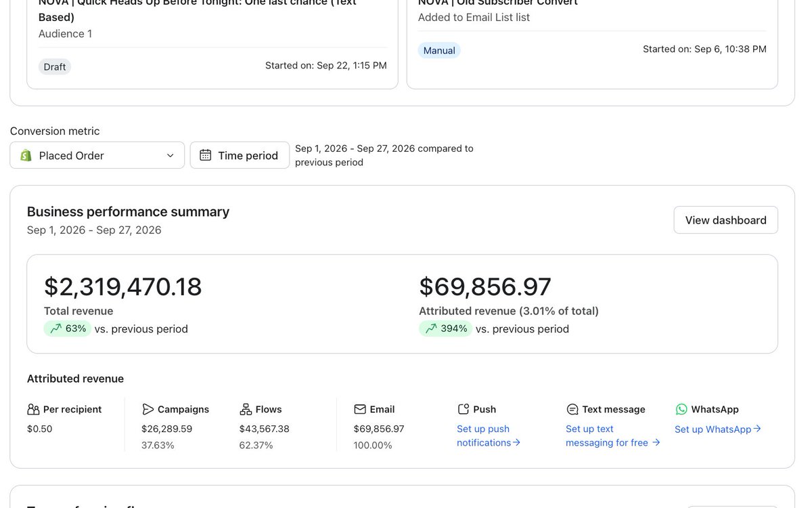Click the calendar icon on Time period

tap(206, 155)
